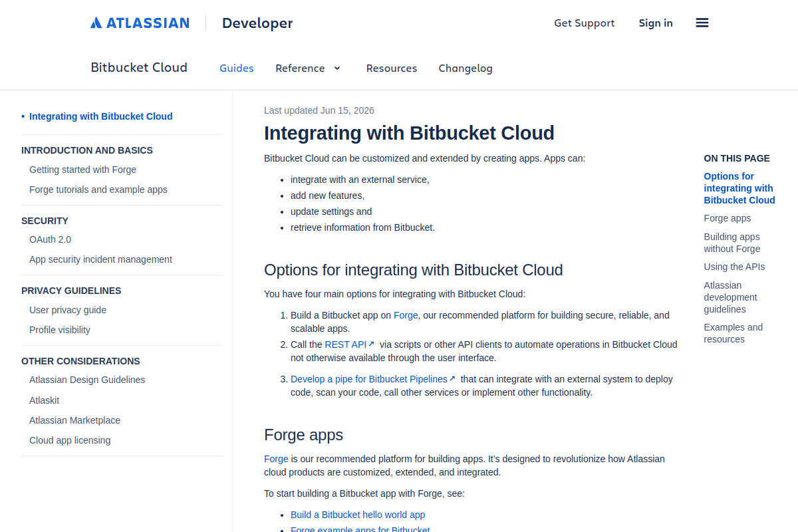The image size is (798, 532).
Task: Open Getting started with Forge
Action: pyautogui.click(x=82, y=170)
